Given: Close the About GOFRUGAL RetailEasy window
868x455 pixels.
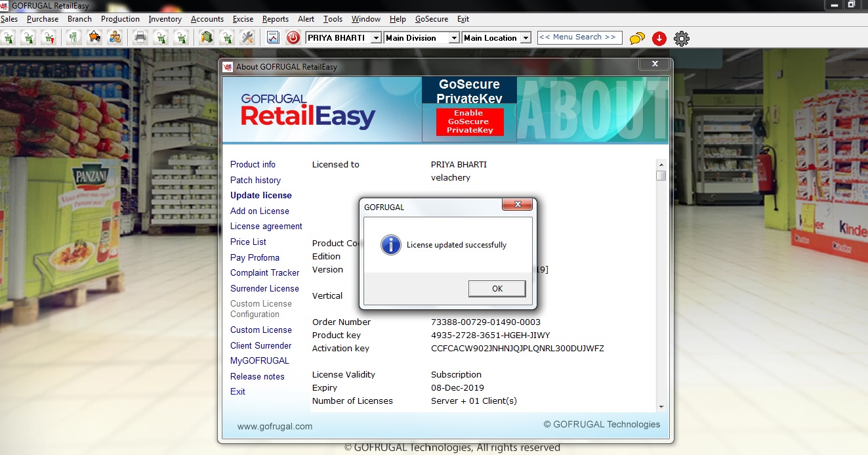Looking at the screenshot, I should tap(654, 64).
